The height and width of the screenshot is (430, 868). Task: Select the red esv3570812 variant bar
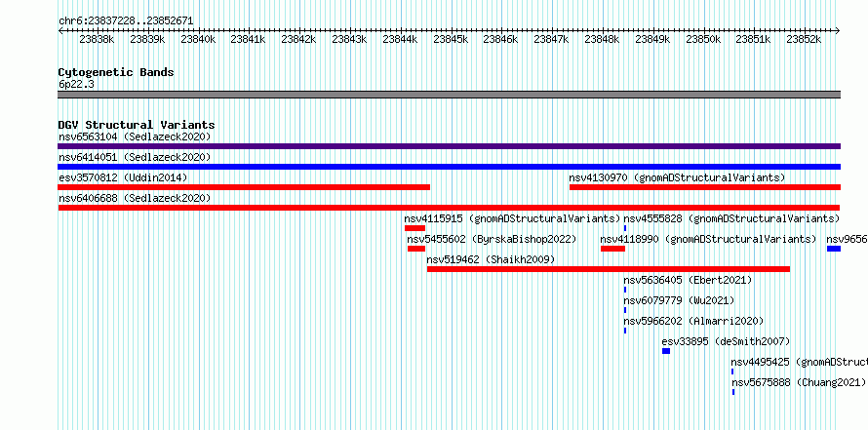click(244, 187)
